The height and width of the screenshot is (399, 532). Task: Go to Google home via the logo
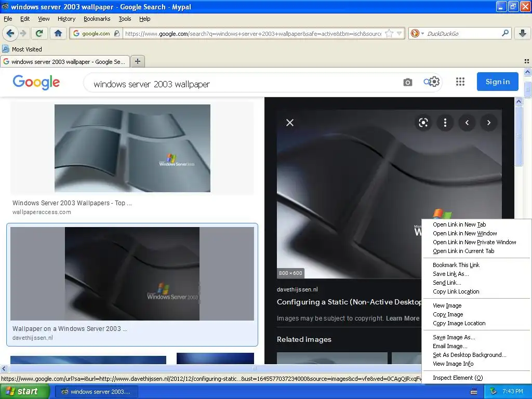36,82
